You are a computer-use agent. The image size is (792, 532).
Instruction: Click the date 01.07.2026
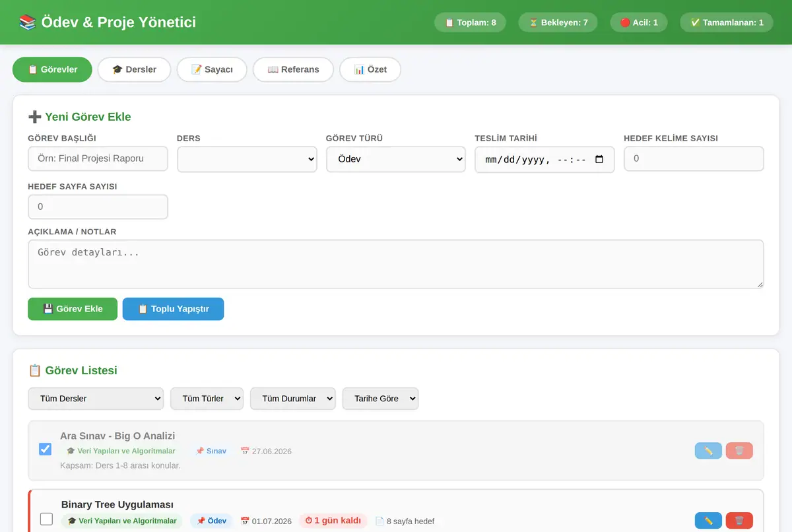point(266,521)
